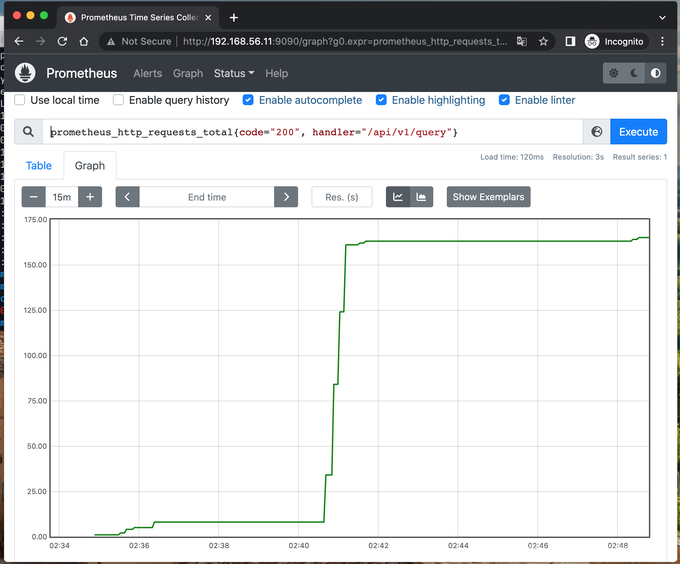Disable autocomplete checkbox

[x=248, y=100]
